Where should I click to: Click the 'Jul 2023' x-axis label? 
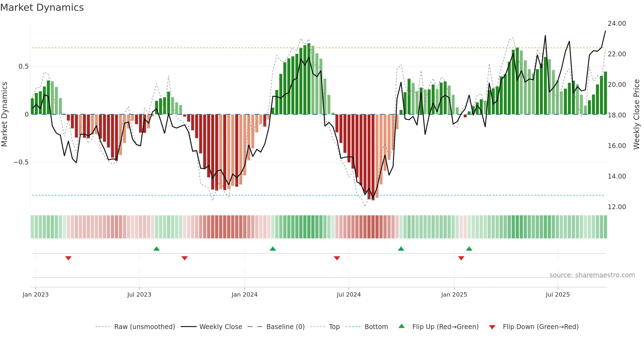click(139, 295)
